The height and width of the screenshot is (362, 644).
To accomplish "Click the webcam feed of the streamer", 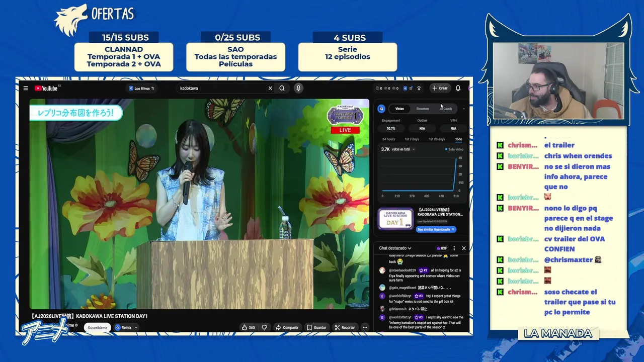I will pyautogui.click(x=558, y=81).
